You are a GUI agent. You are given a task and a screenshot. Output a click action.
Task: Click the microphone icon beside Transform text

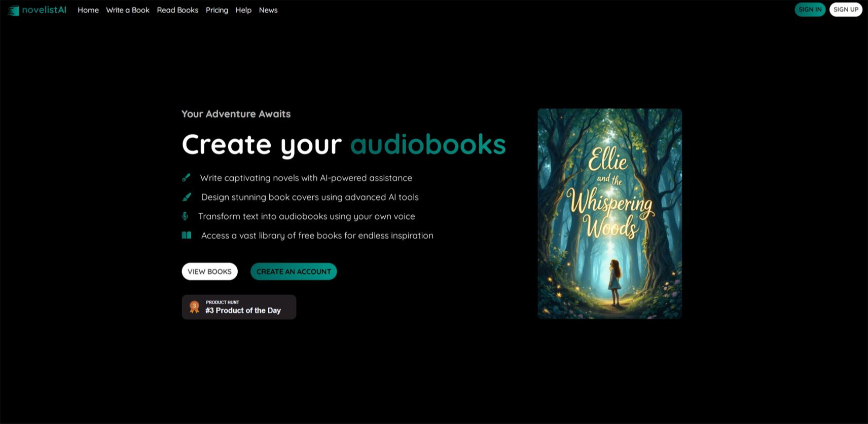(185, 216)
